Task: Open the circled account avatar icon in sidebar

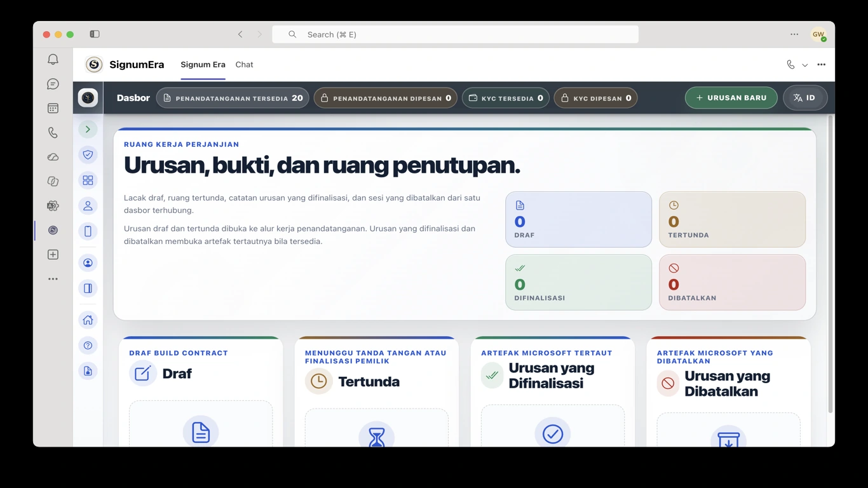Action: [88, 263]
